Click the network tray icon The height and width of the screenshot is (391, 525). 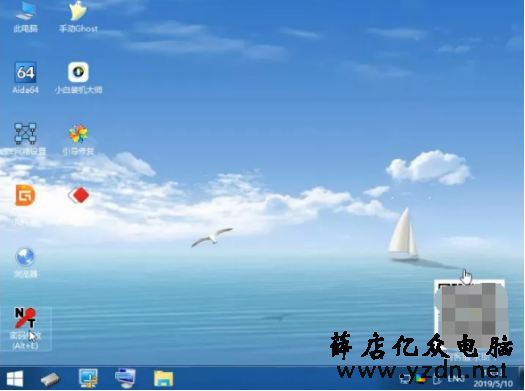point(405,379)
